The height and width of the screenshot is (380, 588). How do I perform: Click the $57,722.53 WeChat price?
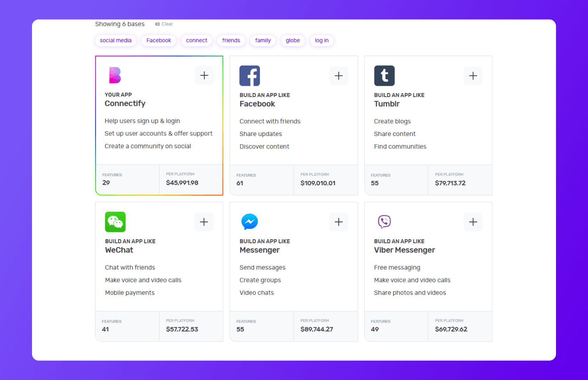[182, 329]
